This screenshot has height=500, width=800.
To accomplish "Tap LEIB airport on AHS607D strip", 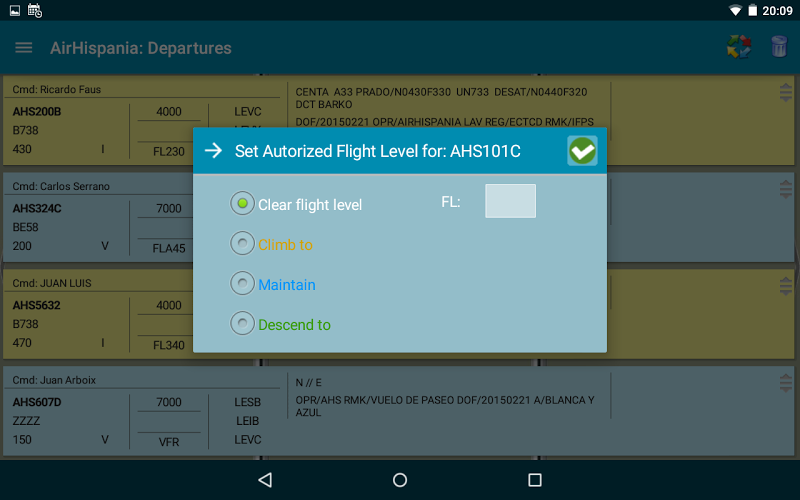I will click(x=247, y=421).
